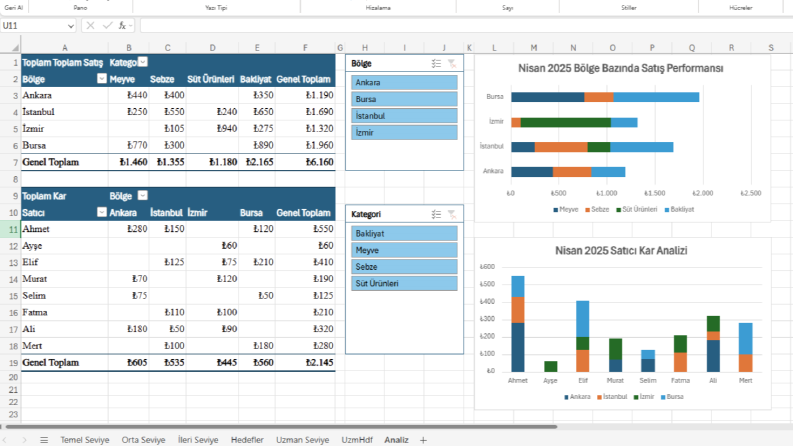Toggle Ankara in Bölge slicer
Viewport: 793px width, 446px height.
tap(404, 82)
